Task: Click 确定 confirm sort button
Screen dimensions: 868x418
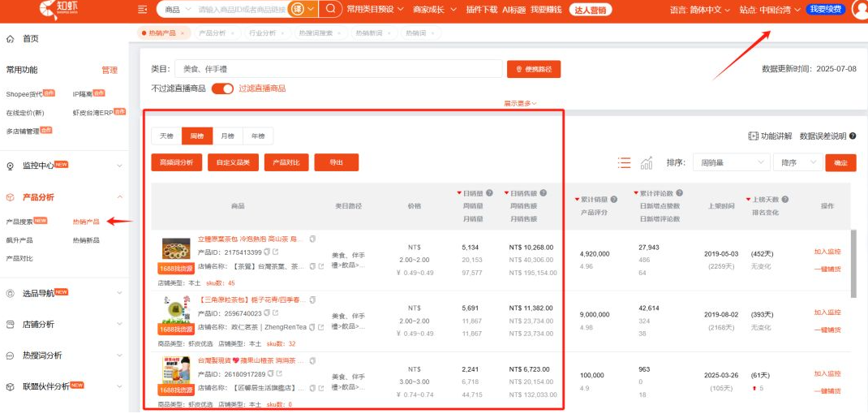Action: [840, 163]
